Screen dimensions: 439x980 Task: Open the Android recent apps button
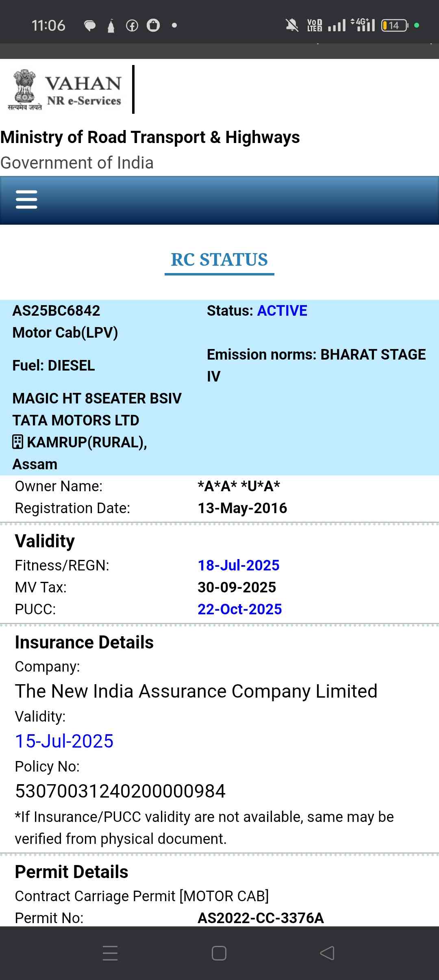pyautogui.click(x=110, y=953)
